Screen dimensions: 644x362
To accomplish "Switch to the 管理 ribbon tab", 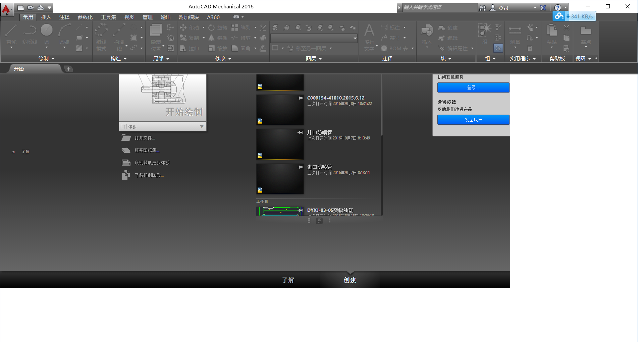I will pos(148,17).
